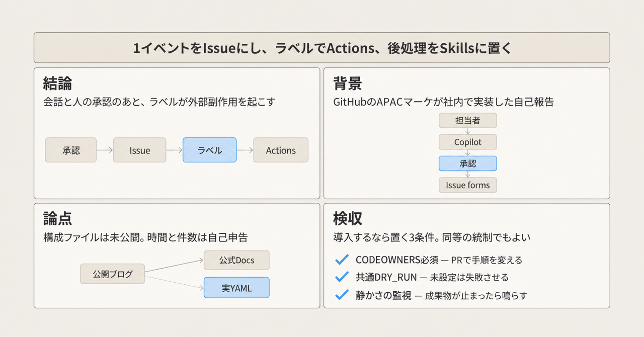Select the 公式Docs box
Screen dimensions: 644x337
pyautogui.click(x=236, y=260)
